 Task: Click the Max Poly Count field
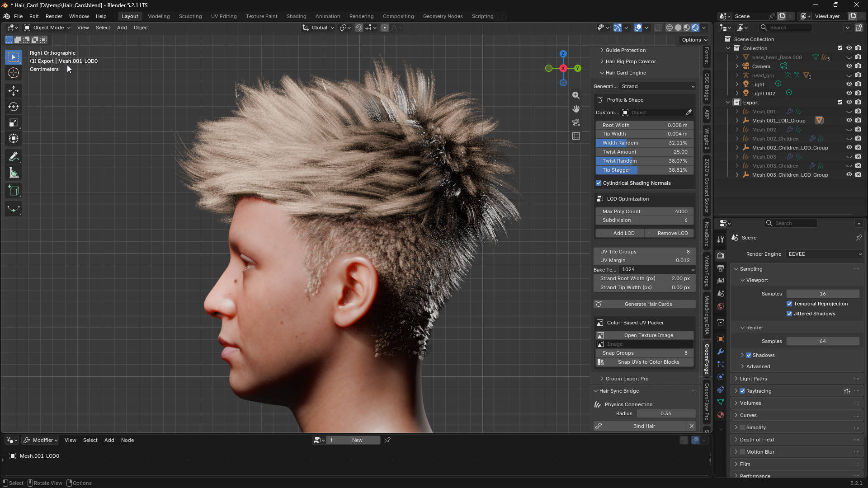pyautogui.click(x=644, y=211)
